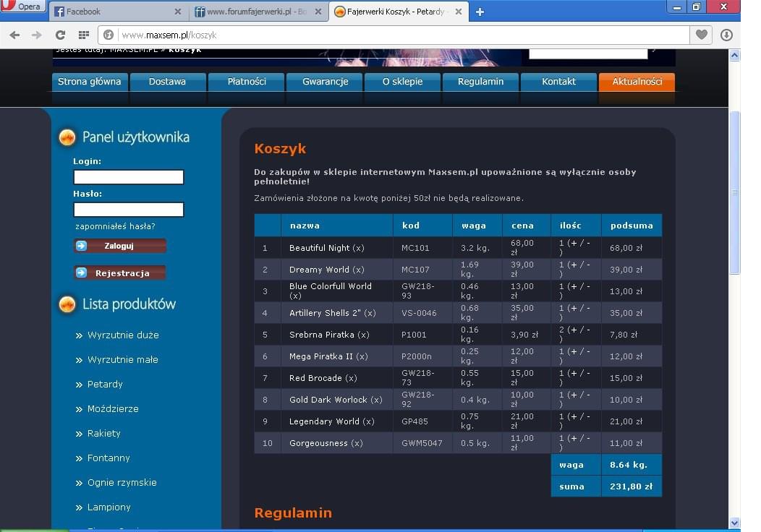
Task: Click Gold Dark Worlock product name
Action: coord(328,400)
